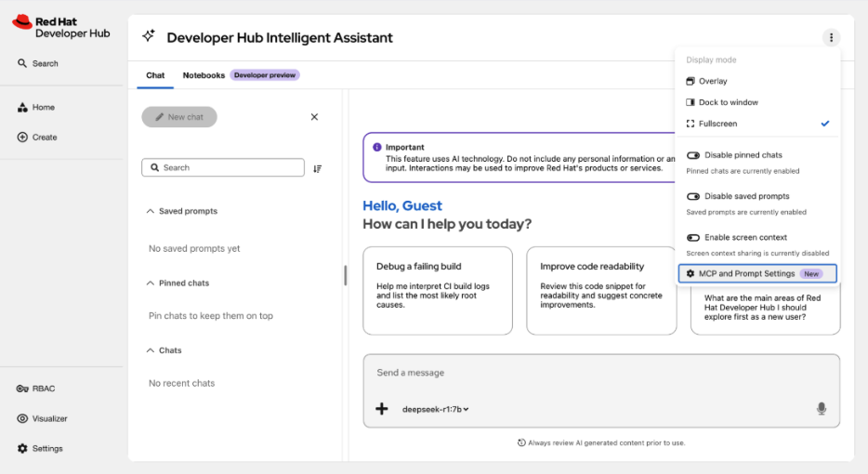Click the 'Hello, Guest' greeting
The image size is (868, 474).
tap(402, 206)
